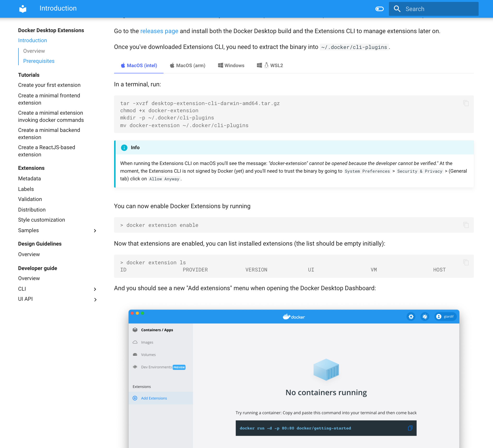493x448 pixels.
Task: Open Create your first extension tutorial
Action: [x=49, y=85]
